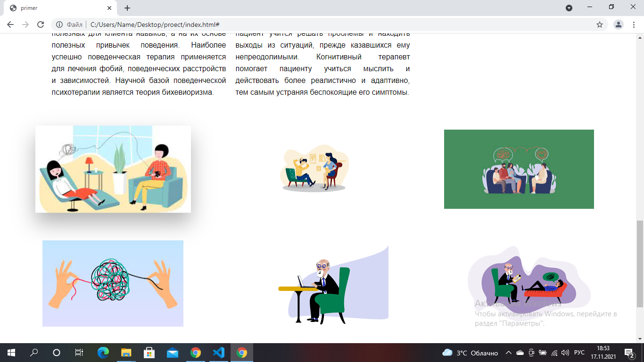Open the weather widget showing 3°C Облачно
Viewport: 644px width, 362px height.
tap(470, 353)
